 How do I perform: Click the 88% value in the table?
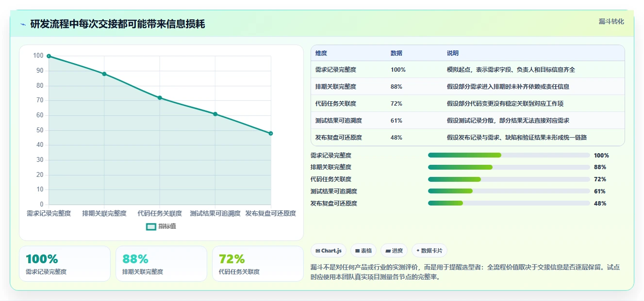[396, 87]
